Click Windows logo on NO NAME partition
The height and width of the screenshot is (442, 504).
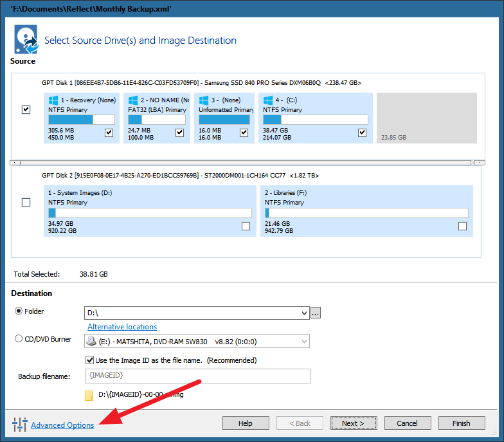(x=133, y=100)
